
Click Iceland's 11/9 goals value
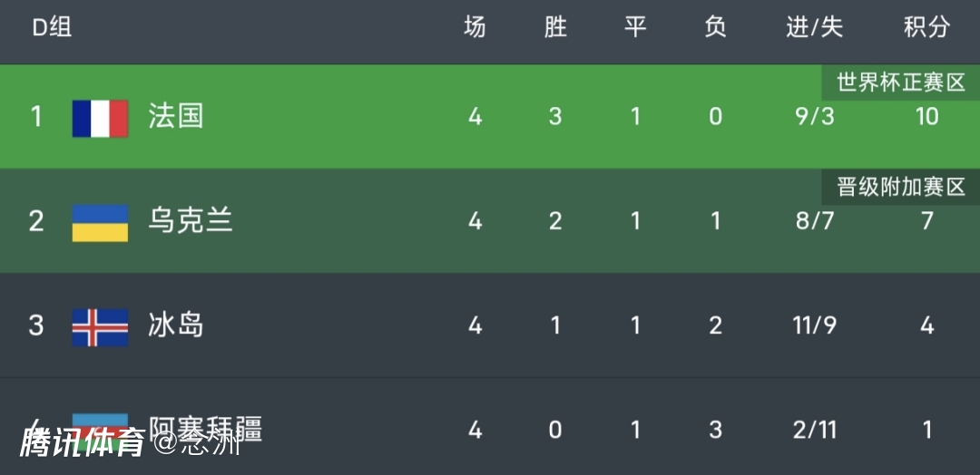pos(814,325)
